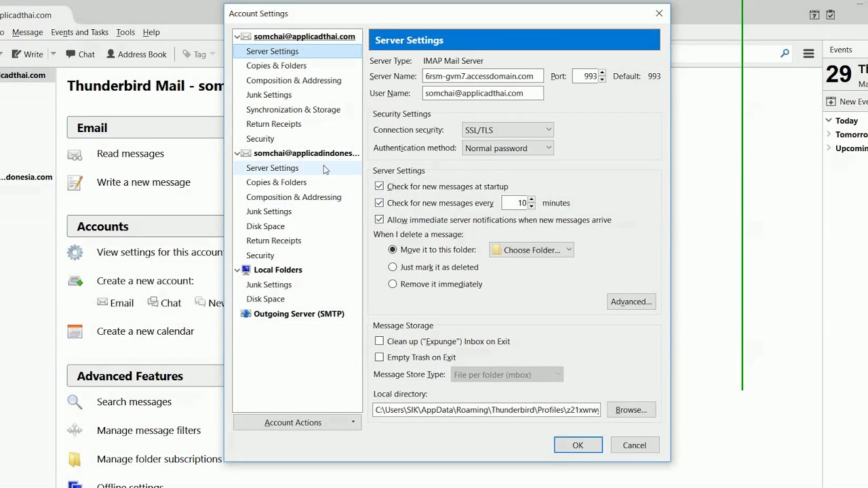The width and height of the screenshot is (868, 488).
Task: Click the Browse... button for local directory
Action: pos(631,409)
